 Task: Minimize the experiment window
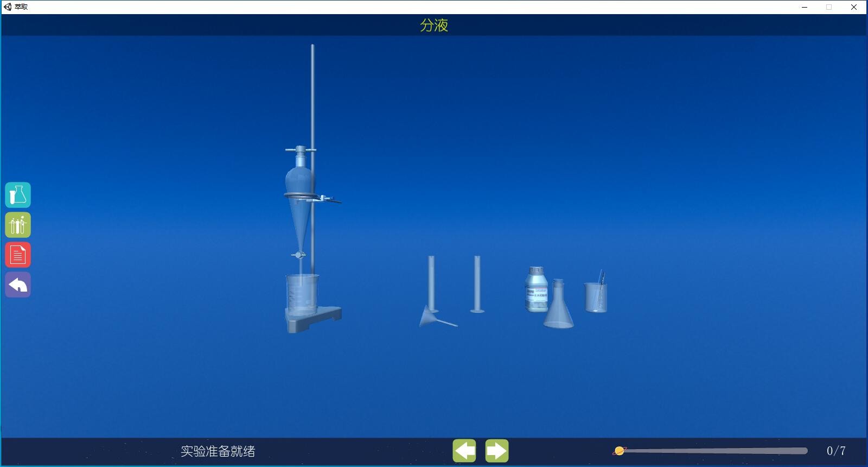coord(805,7)
